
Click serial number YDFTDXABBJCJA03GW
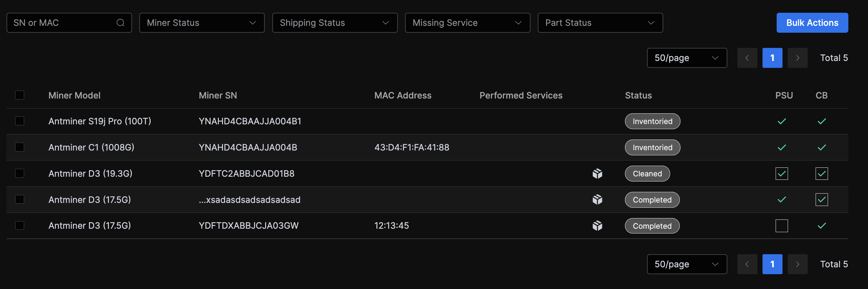pyautogui.click(x=249, y=226)
